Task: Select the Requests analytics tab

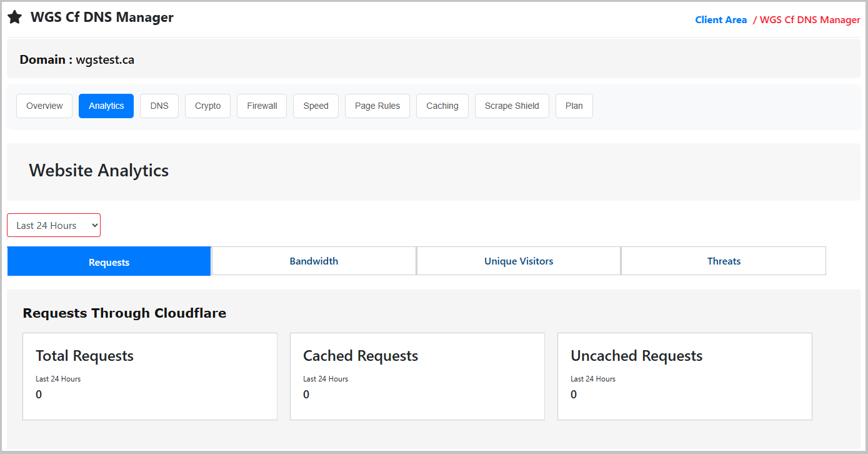Action: 109,261
